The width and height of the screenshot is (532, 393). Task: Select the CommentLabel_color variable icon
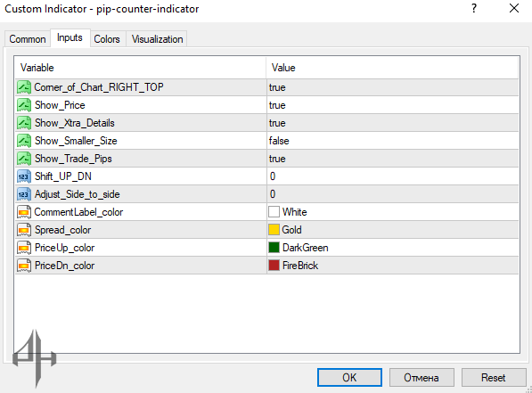24,212
